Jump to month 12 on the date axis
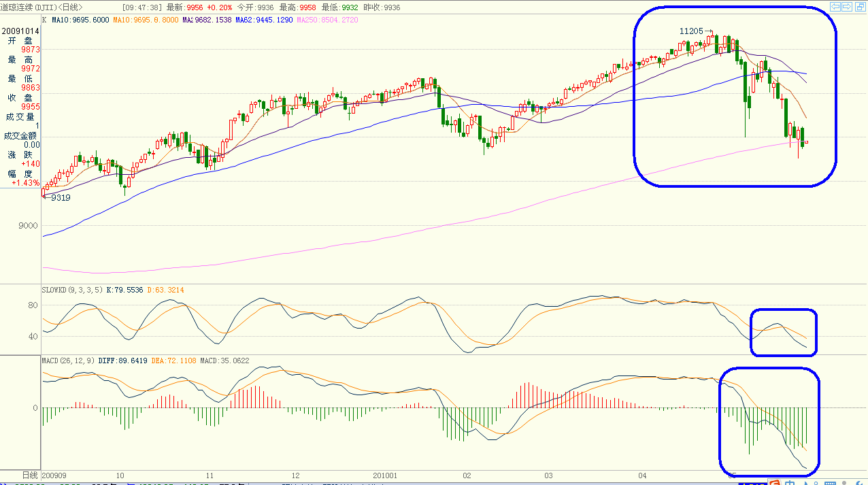The image size is (868, 485). pos(295,475)
